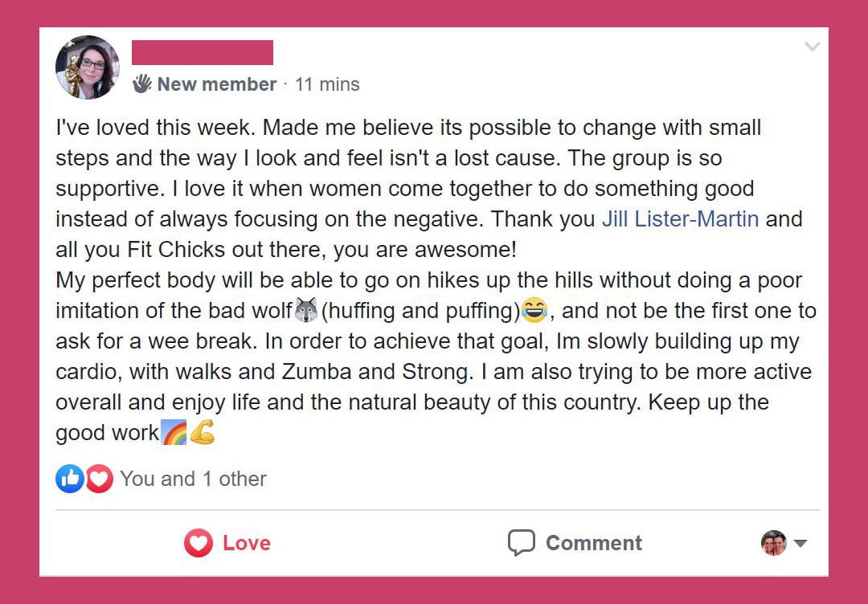Click the small commenter avatar picture
This screenshot has width=868, height=604.
(x=773, y=543)
